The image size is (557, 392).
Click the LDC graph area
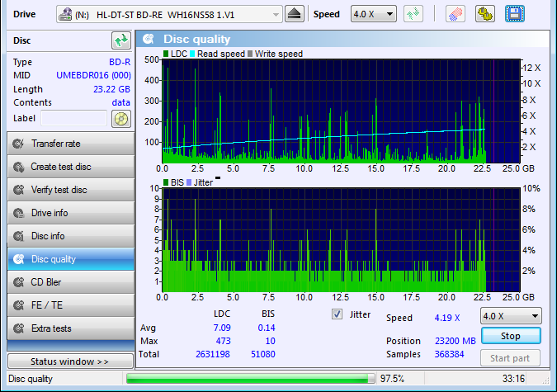[341, 111]
